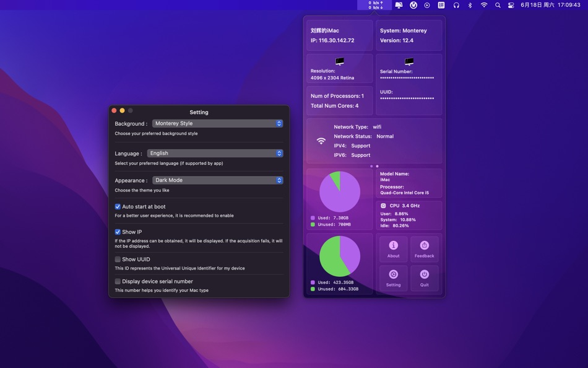Open the Background style dropdown
Viewport: 588px width, 368px height.
pos(217,123)
